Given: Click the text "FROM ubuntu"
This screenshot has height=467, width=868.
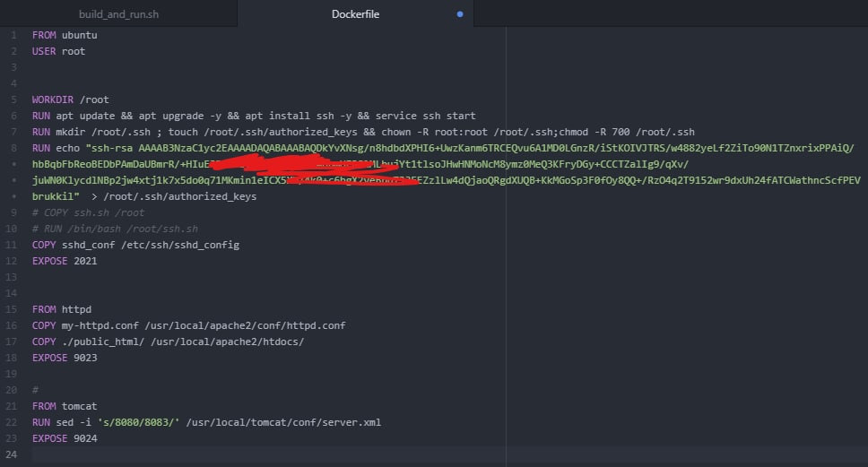Looking at the screenshot, I should 65,35.
